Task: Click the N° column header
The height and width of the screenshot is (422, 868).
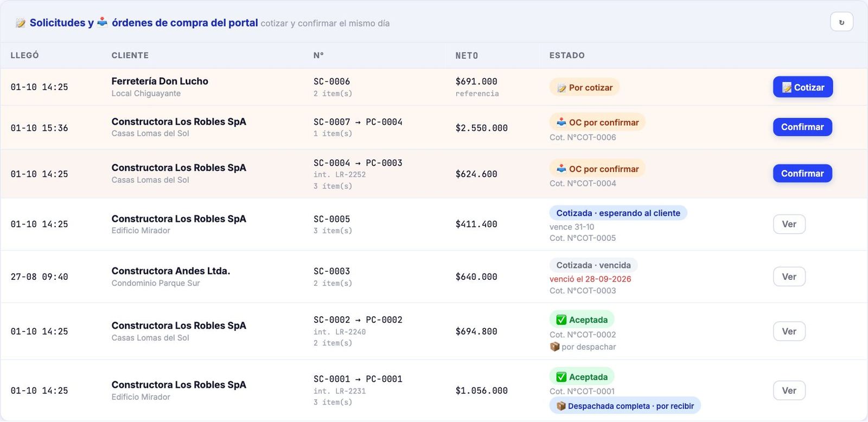Action: point(318,55)
